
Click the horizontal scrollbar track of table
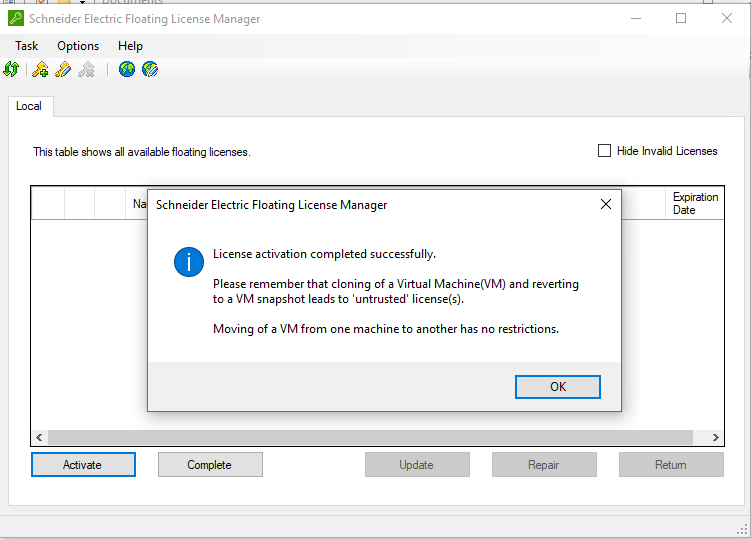point(370,437)
